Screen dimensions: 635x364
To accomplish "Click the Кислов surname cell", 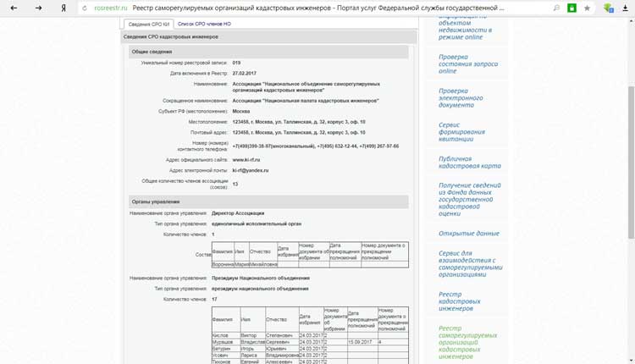I will point(225,336).
